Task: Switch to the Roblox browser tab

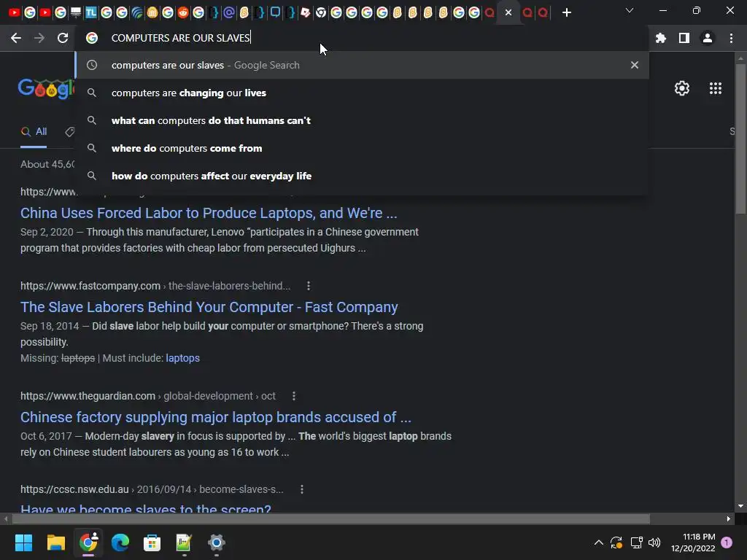Action: (x=306, y=12)
